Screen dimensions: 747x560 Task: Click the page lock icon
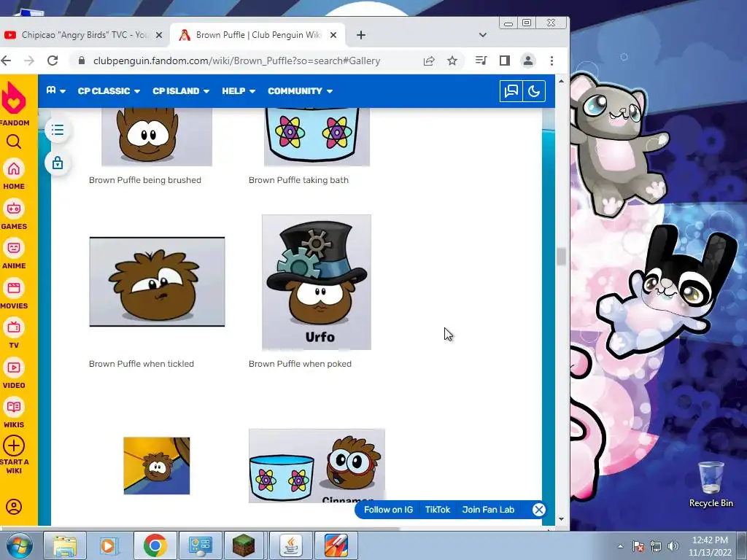58,163
